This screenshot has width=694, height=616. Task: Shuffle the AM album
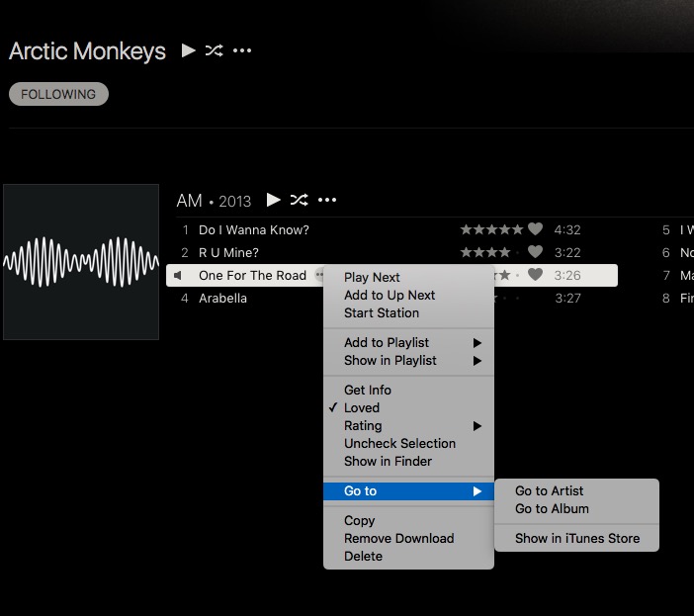pyautogui.click(x=300, y=200)
